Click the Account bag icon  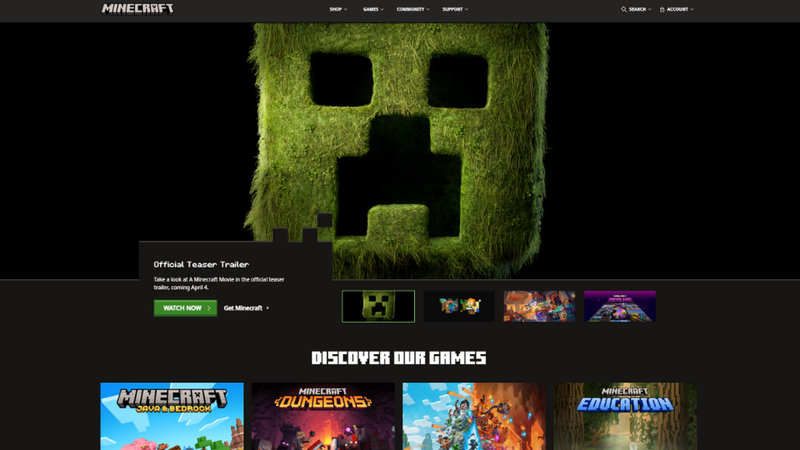click(662, 9)
